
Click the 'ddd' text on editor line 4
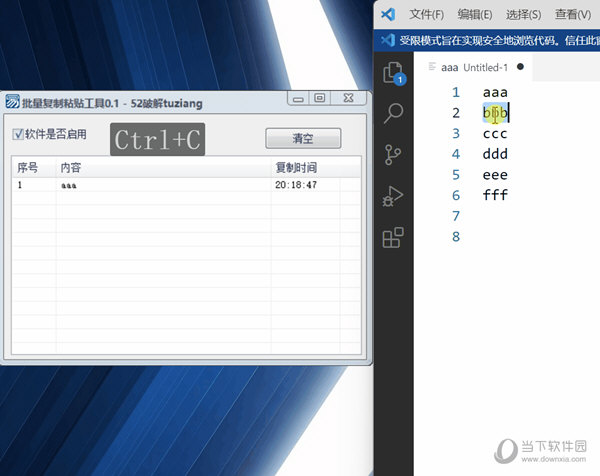tap(495, 154)
